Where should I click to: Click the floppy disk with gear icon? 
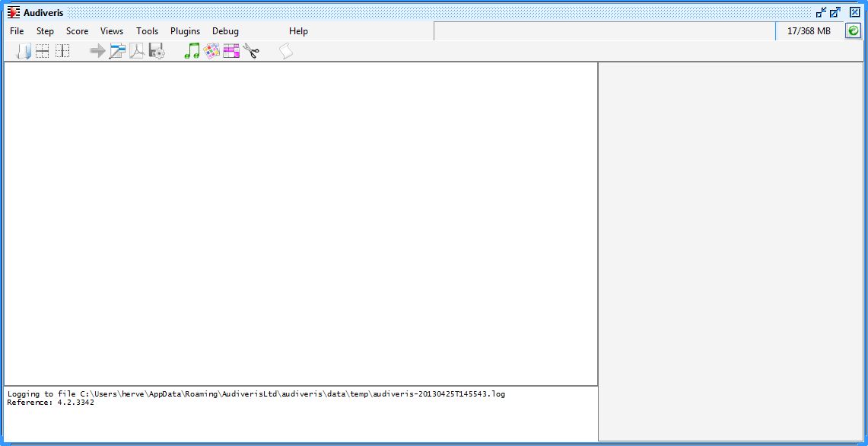click(157, 51)
